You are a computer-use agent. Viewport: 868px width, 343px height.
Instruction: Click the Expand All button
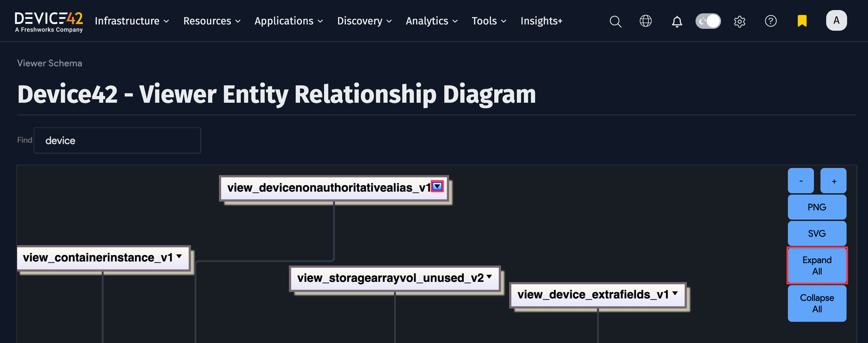point(817,266)
